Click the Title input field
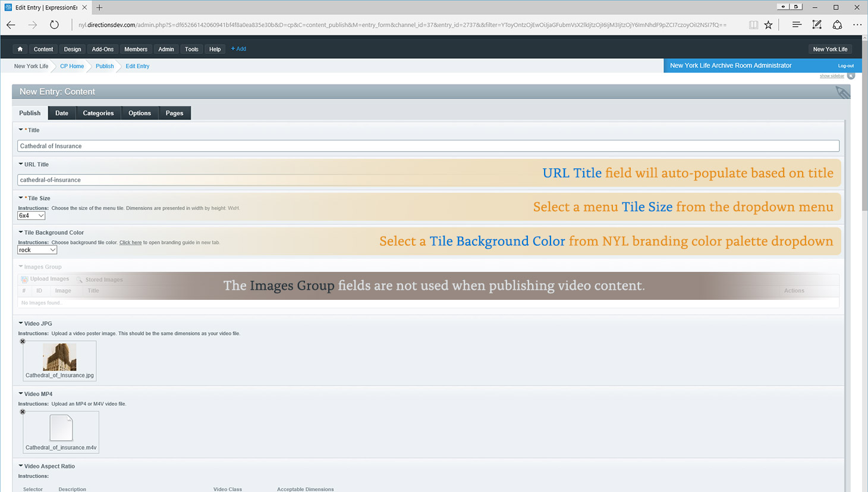The height and width of the screenshot is (492, 868). tap(428, 146)
